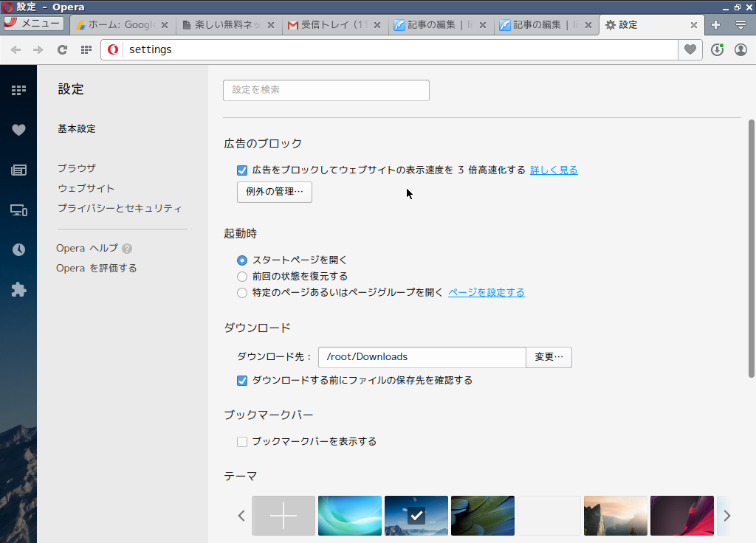The width and height of the screenshot is (756, 543).
Task: Open Opera ヘルプ link
Action: pyautogui.click(x=87, y=248)
